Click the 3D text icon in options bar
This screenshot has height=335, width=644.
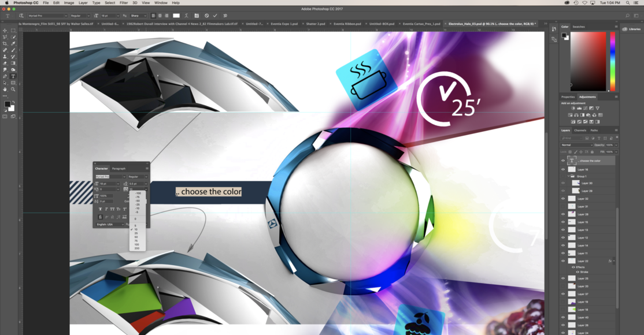coord(225,16)
